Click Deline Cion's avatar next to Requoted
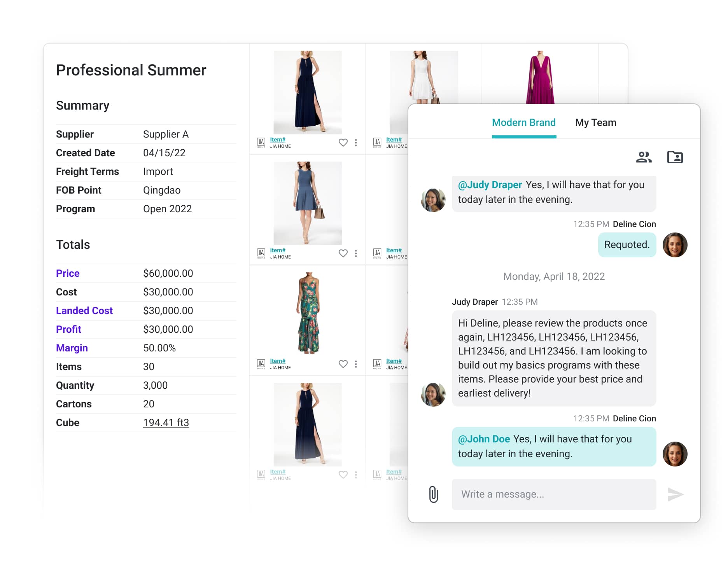 pos(675,245)
